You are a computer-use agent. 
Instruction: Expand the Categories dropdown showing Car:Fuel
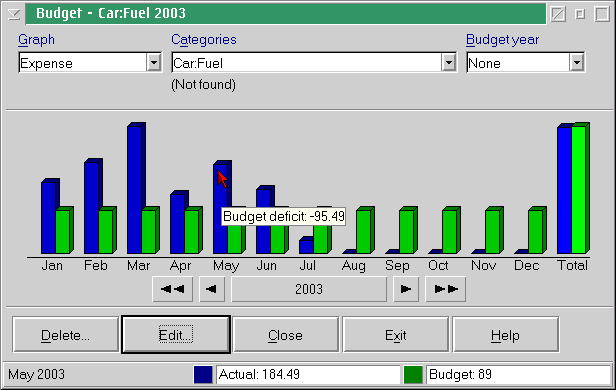coord(448,62)
